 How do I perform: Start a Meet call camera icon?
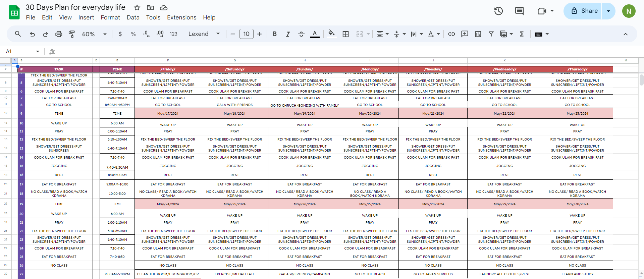[542, 11]
